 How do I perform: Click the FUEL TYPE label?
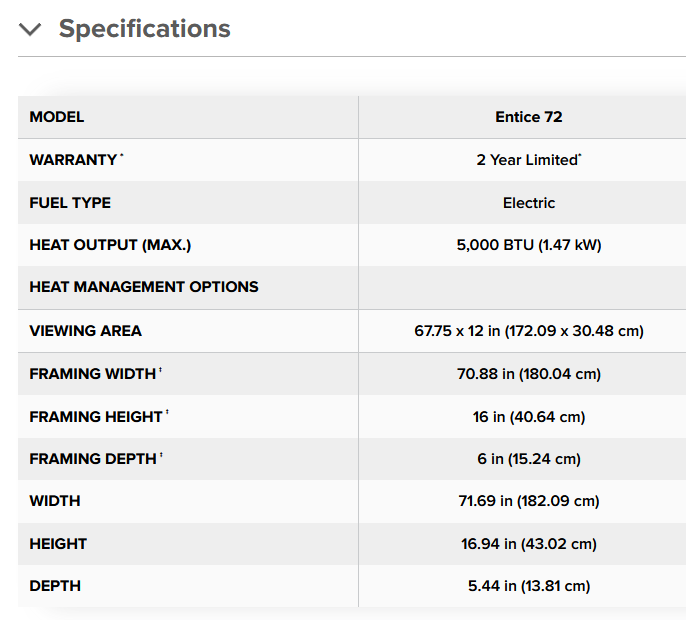[x=70, y=203]
